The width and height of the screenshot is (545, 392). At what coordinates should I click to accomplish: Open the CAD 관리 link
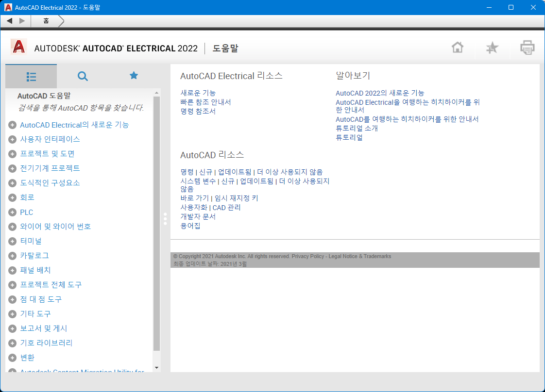(x=227, y=207)
